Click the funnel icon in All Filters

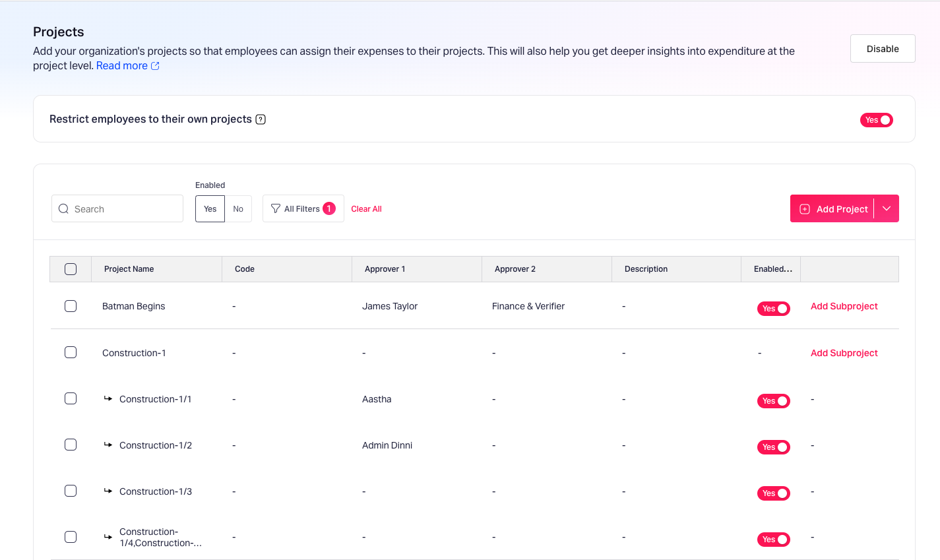point(276,208)
